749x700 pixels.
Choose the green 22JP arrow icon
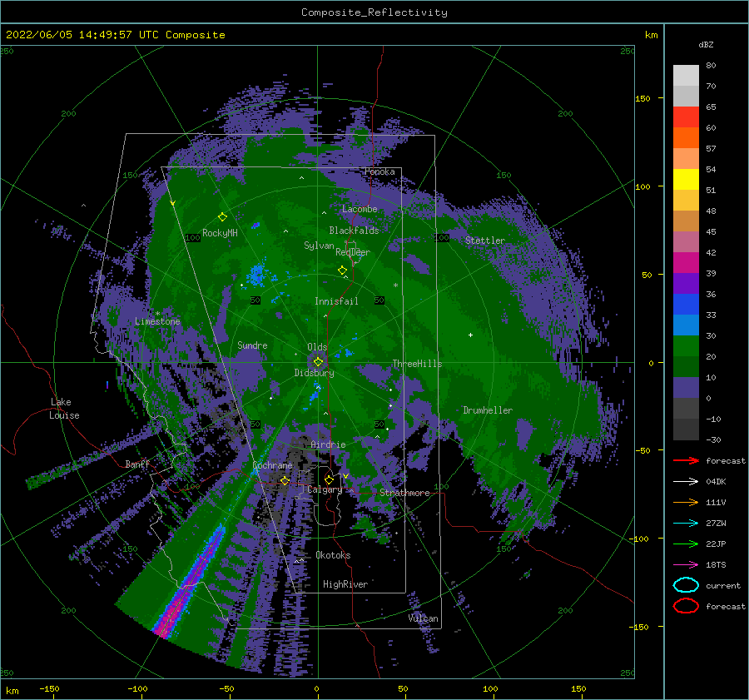pyautogui.click(x=686, y=544)
